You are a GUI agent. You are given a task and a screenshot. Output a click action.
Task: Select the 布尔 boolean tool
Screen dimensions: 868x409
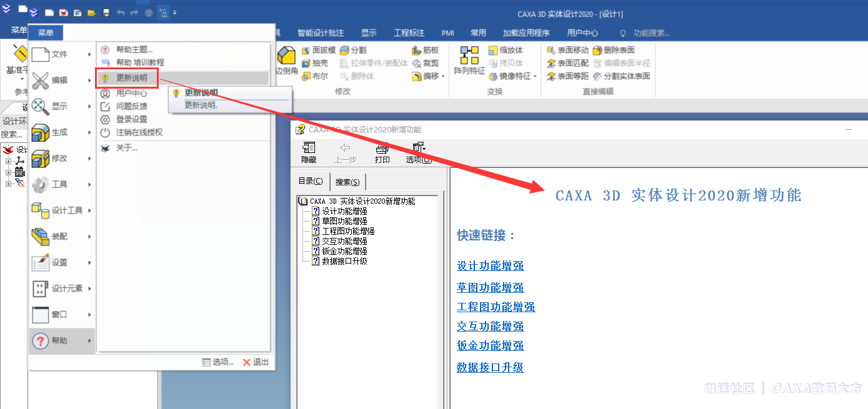coord(314,76)
